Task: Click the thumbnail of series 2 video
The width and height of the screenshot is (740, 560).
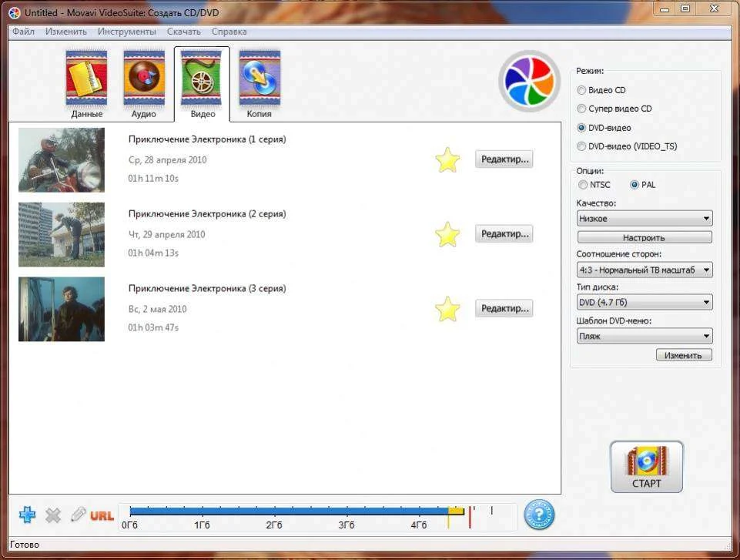Action: [62, 235]
